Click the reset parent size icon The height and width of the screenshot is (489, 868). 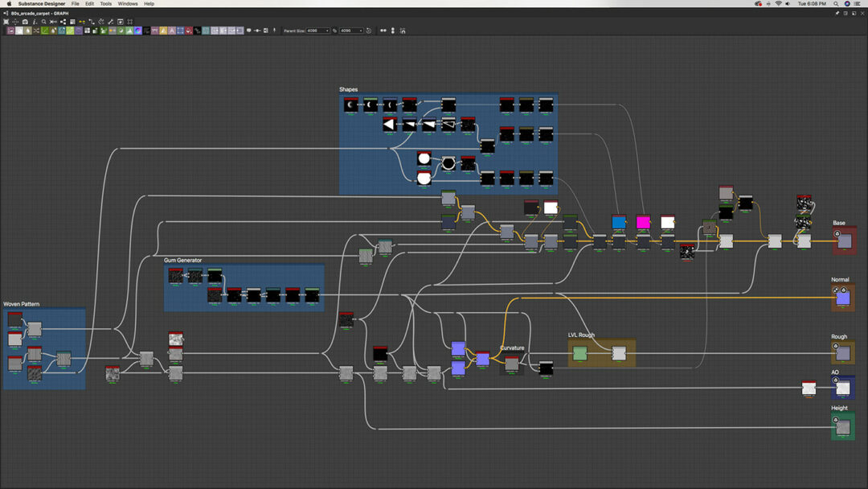pos(369,31)
